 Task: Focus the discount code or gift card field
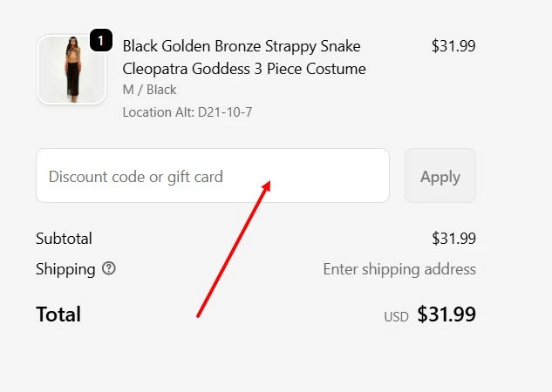[x=212, y=176]
